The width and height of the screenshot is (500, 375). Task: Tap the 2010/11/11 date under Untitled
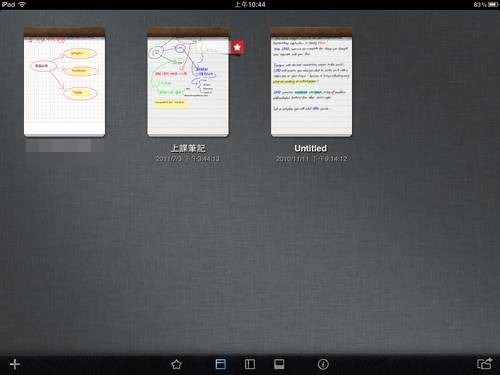311,159
